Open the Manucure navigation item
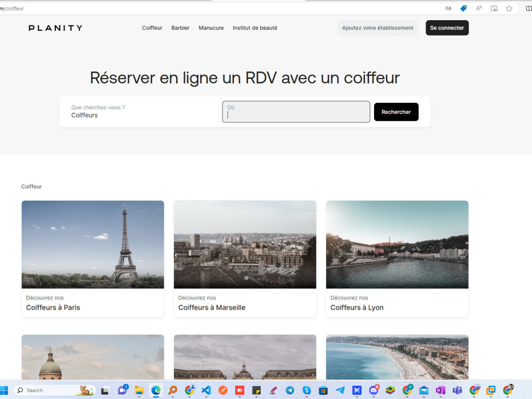 coord(211,28)
